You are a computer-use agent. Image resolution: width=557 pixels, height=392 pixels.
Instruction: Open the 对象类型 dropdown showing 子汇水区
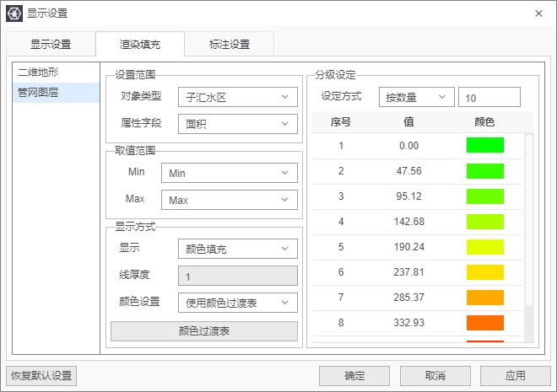[x=237, y=97]
